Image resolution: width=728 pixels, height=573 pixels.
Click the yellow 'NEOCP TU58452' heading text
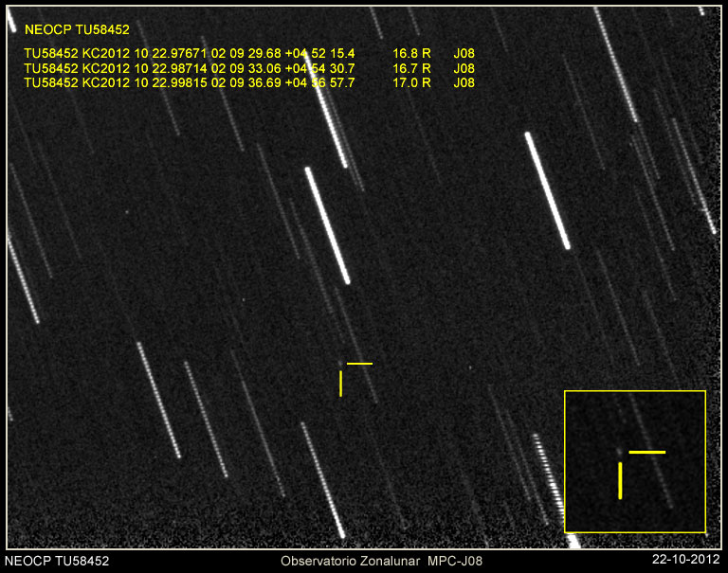tap(77, 29)
